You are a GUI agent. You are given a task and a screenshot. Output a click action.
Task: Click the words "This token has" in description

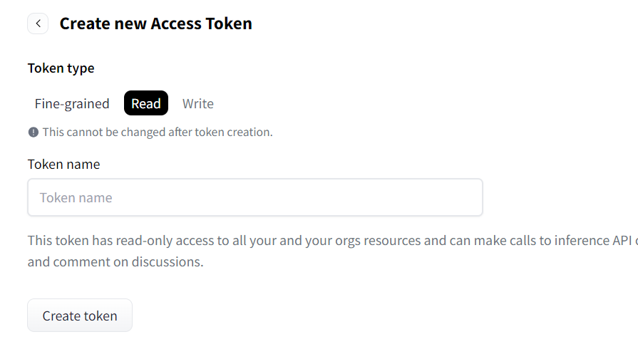pos(67,240)
